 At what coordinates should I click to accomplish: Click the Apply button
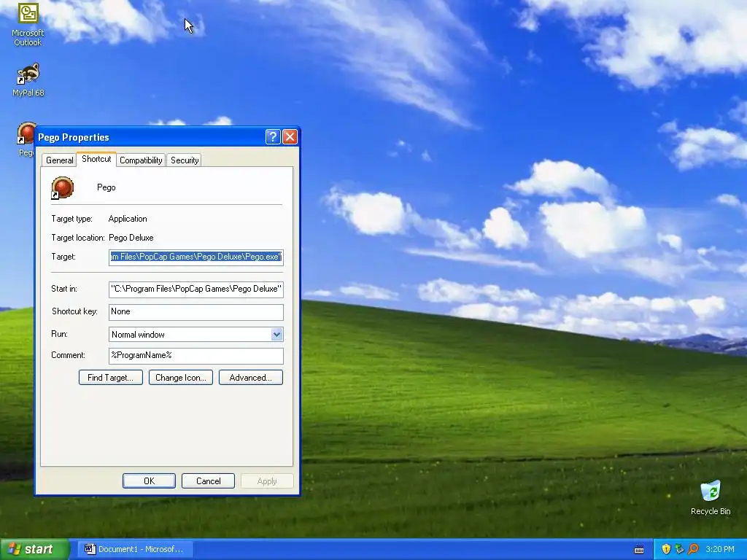pos(267,481)
